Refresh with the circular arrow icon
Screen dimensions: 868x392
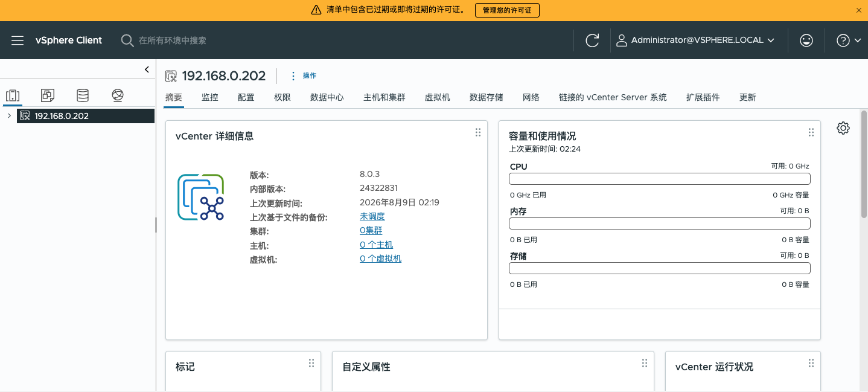pos(592,40)
